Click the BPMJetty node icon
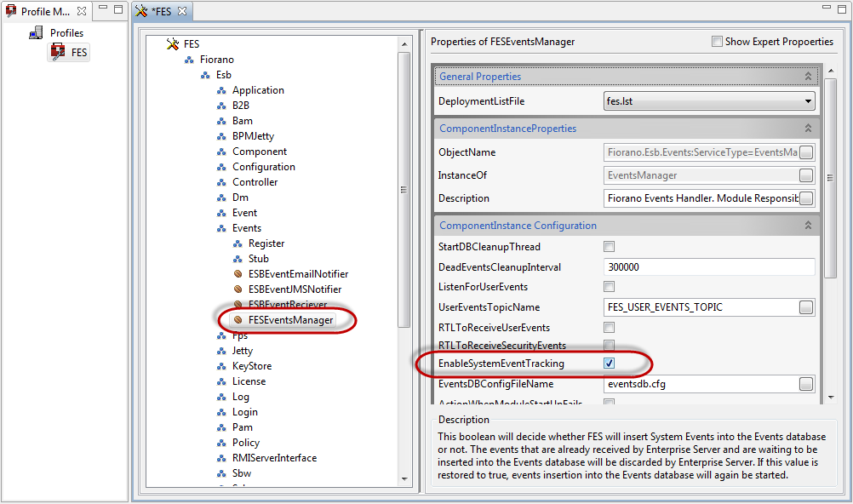Image resolution: width=853 pixels, height=504 pixels. 221,136
